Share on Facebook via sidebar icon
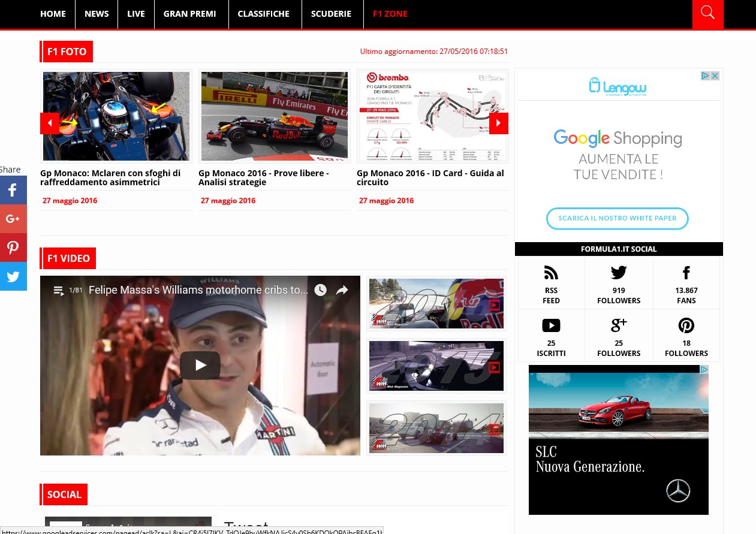 pos(13,190)
